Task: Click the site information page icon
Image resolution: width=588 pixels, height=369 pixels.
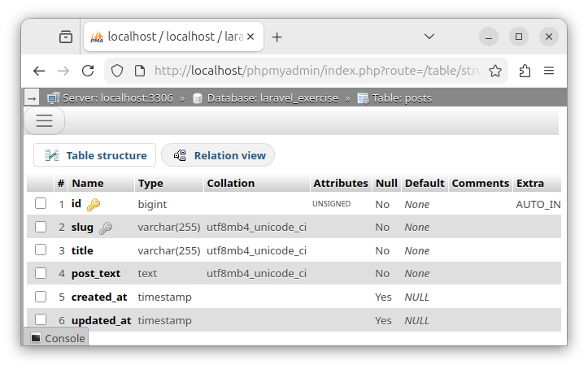Action: 140,71
